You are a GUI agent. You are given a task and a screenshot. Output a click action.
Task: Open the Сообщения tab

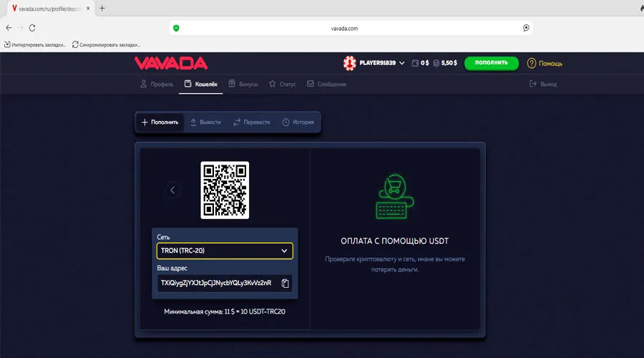coord(326,84)
